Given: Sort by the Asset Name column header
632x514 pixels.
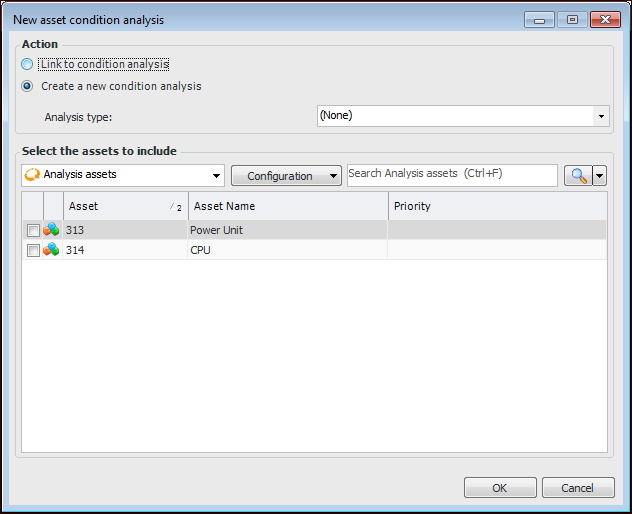Looking at the screenshot, I should 288,206.
